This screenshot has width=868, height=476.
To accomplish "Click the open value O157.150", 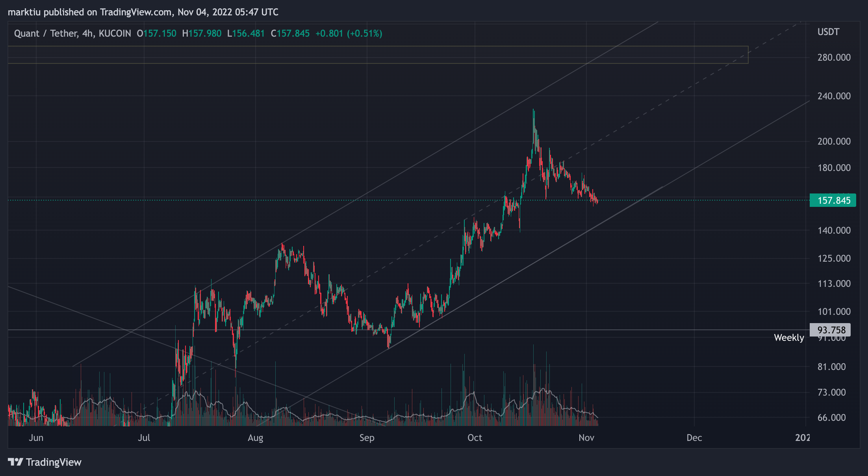I will 157,33.
